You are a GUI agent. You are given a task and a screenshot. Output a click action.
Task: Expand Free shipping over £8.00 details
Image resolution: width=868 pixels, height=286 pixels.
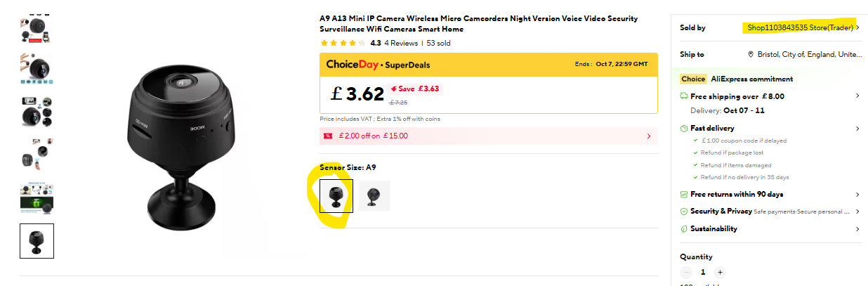click(x=857, y=96)
